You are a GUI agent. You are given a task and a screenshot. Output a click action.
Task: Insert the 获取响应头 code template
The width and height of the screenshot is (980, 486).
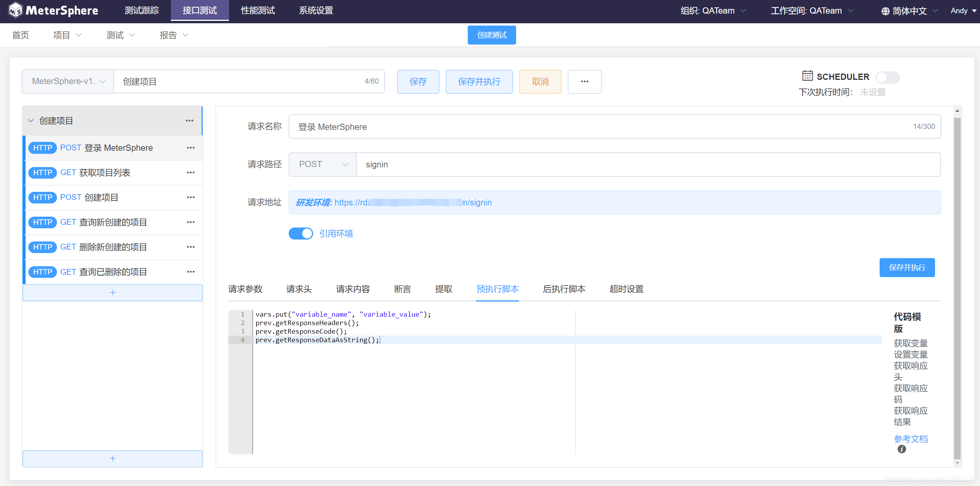click(x=911, y=371)
